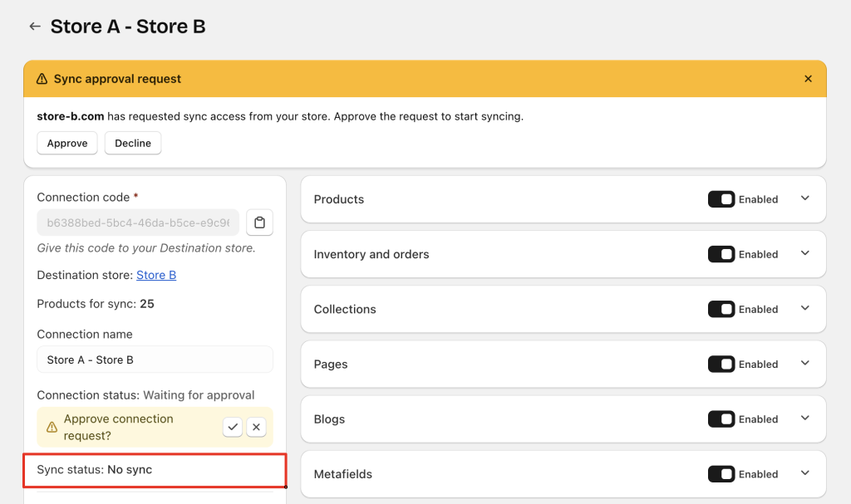The height and width of the screenshot is (504, 851).
Task: Switch off the Pages sync toggle
Action: [x=721, y=364]
